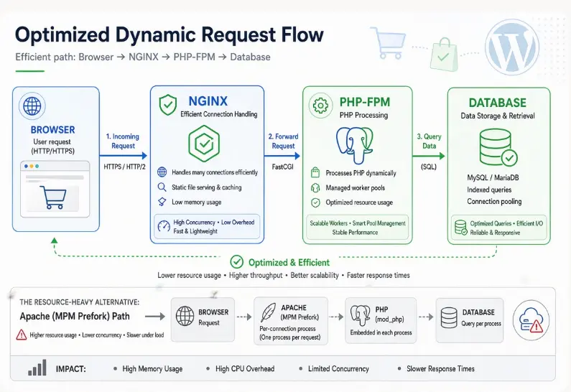Click the shopping cart inside browser window mockup
This screenshot has height=392, width=571.
coord(53,197)
